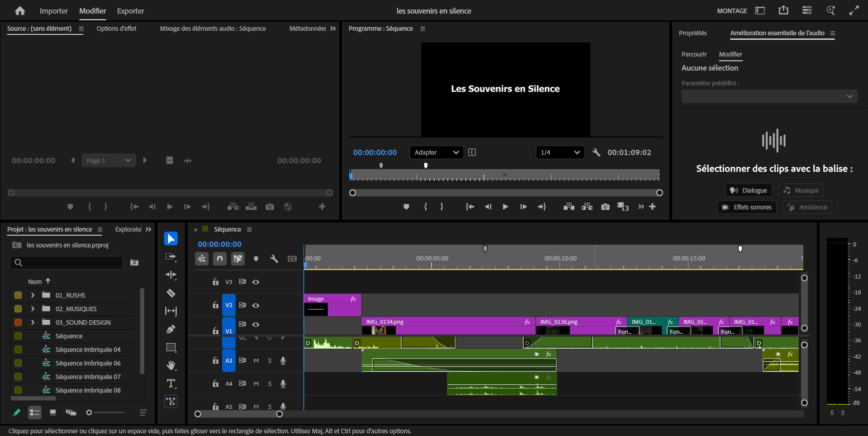
Task: Select the Type tool
Action: (171, 384)
